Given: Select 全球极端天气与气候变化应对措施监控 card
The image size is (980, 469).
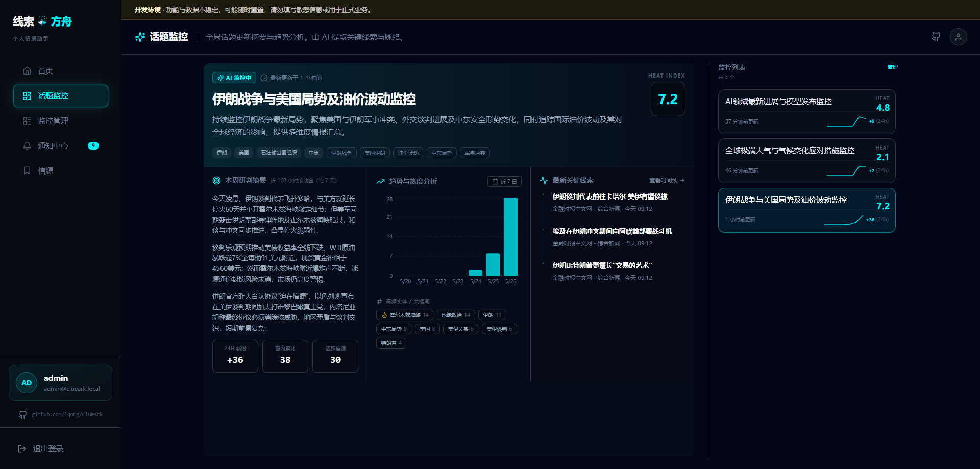Looking at the screenshot, I should (x=806, y=161).
